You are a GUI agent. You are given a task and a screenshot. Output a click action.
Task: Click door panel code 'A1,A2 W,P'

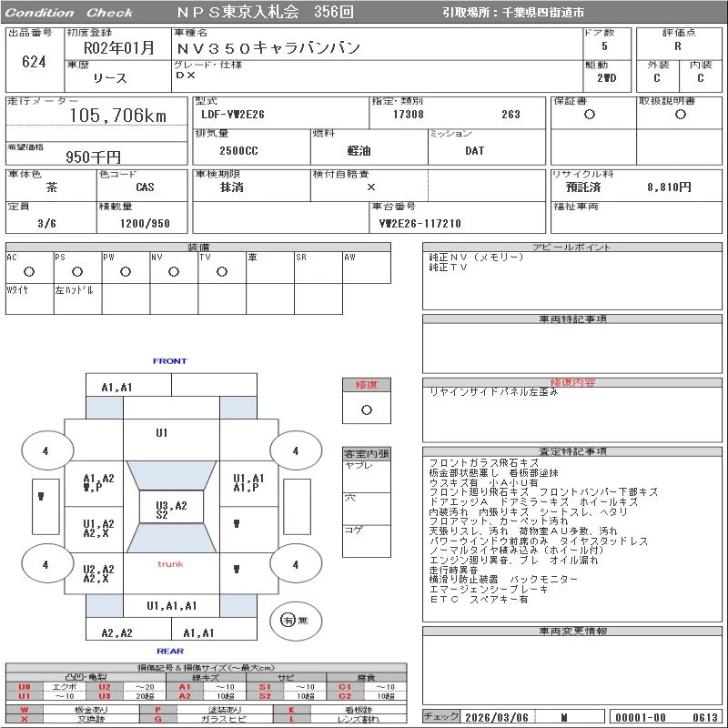98,483
